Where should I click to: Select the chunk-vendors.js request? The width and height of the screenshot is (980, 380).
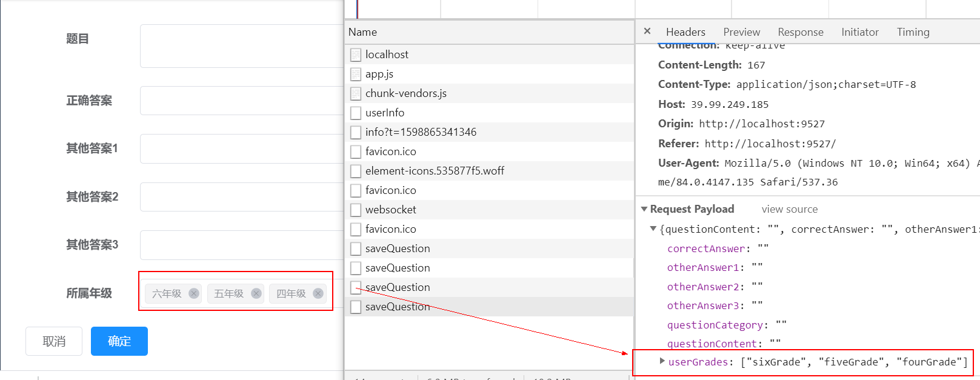[x=489, y=93]
